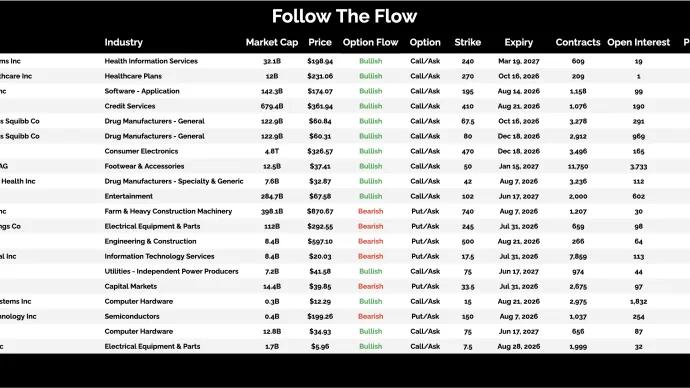Select the Health Information Services row
Viewport: 690px width, 388px height.
point(345,61)
